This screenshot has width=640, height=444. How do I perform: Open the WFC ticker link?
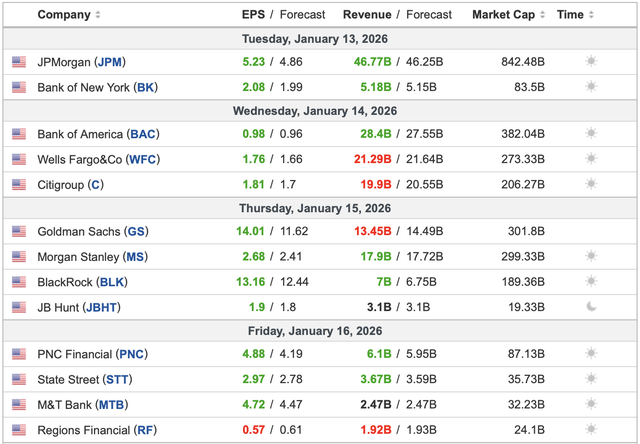point(142,160)
